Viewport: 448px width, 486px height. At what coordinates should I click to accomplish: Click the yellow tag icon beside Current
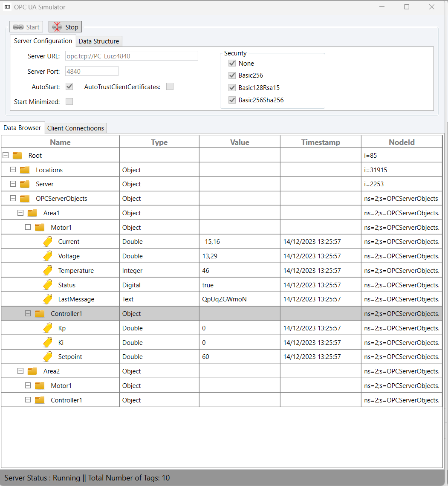48,242
